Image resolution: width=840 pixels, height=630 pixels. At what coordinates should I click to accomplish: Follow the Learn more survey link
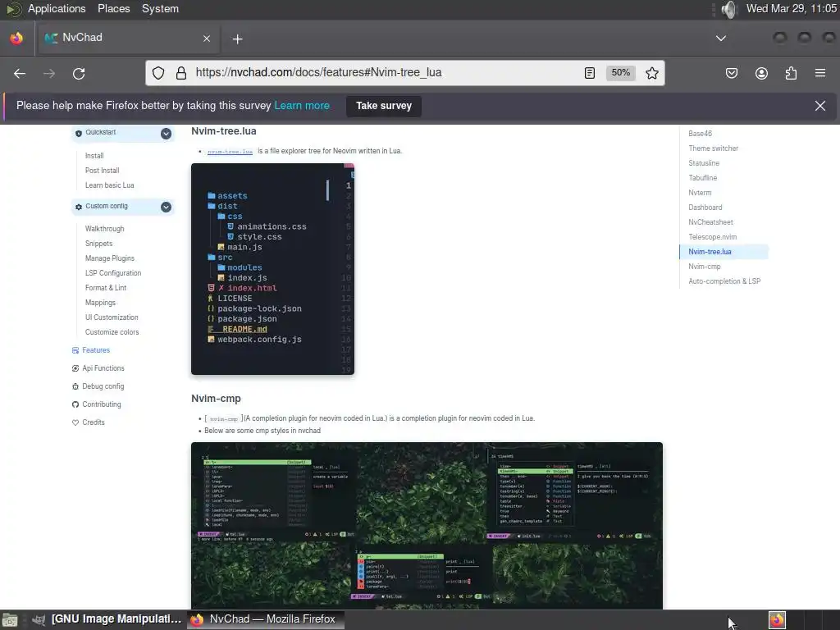coord(302,106)
